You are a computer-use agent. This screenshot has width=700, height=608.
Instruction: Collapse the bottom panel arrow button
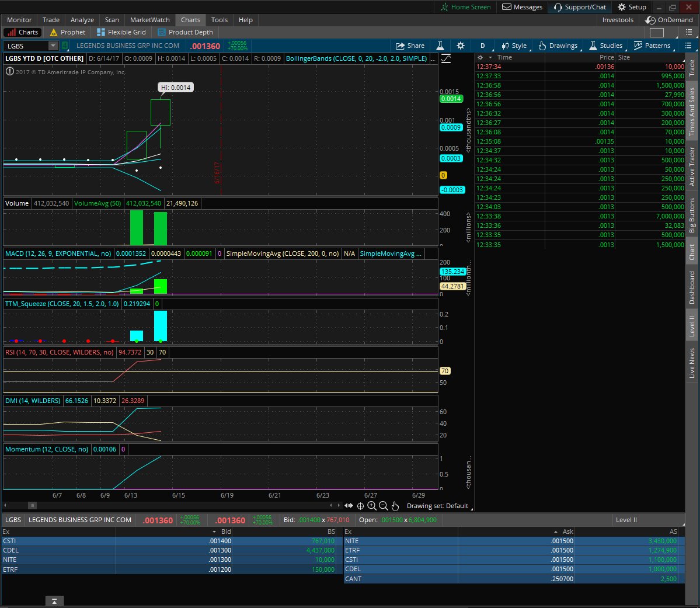[x=54, y=602]
